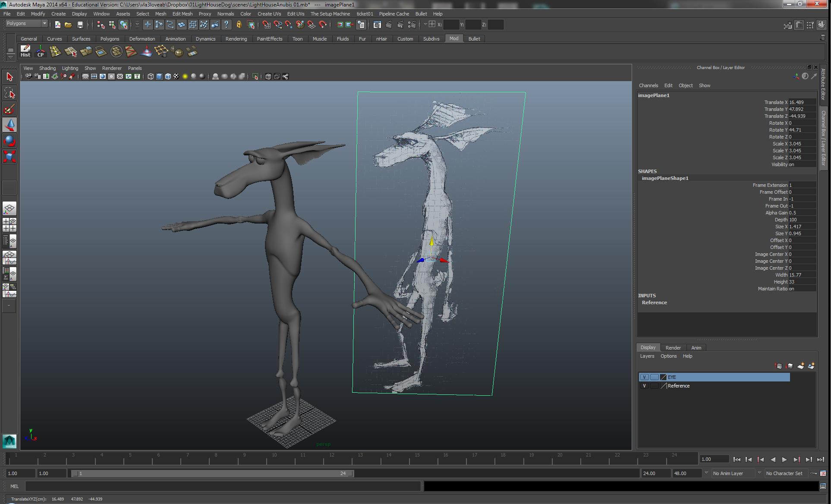This screenshot has width=831, height=504.
Task: Create a new layer icon in Layer Editor
Action: 800,366
